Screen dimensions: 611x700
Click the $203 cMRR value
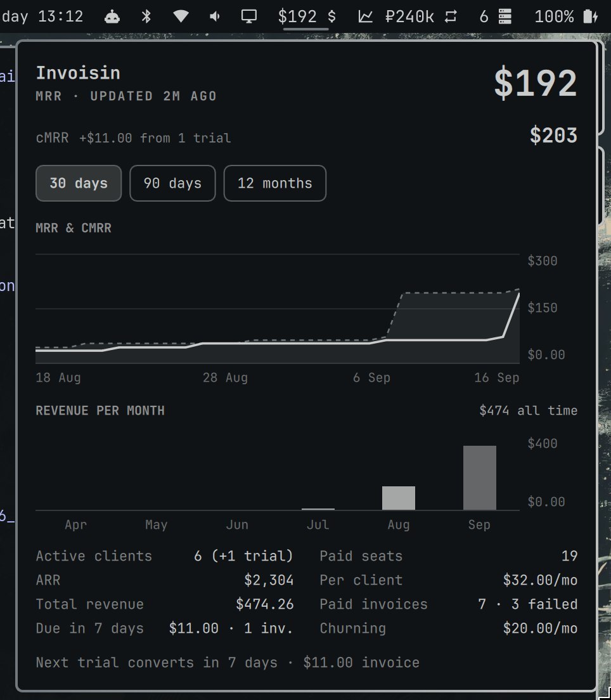point(553,135)
